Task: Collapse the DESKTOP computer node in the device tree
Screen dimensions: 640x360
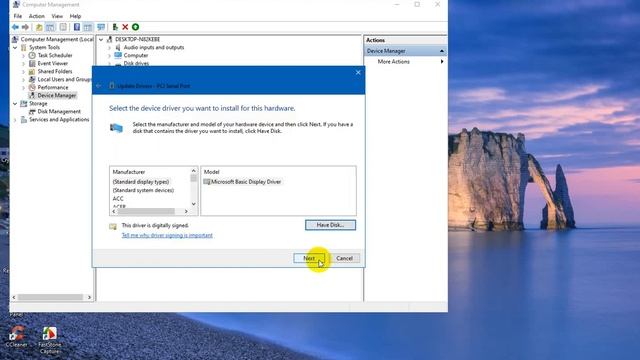Action: 101,40
